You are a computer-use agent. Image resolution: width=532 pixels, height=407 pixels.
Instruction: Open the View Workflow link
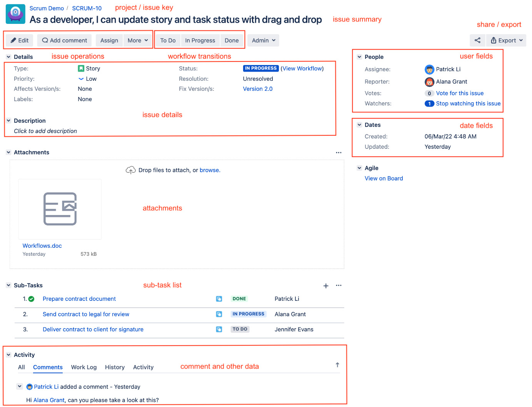(302, 68)
